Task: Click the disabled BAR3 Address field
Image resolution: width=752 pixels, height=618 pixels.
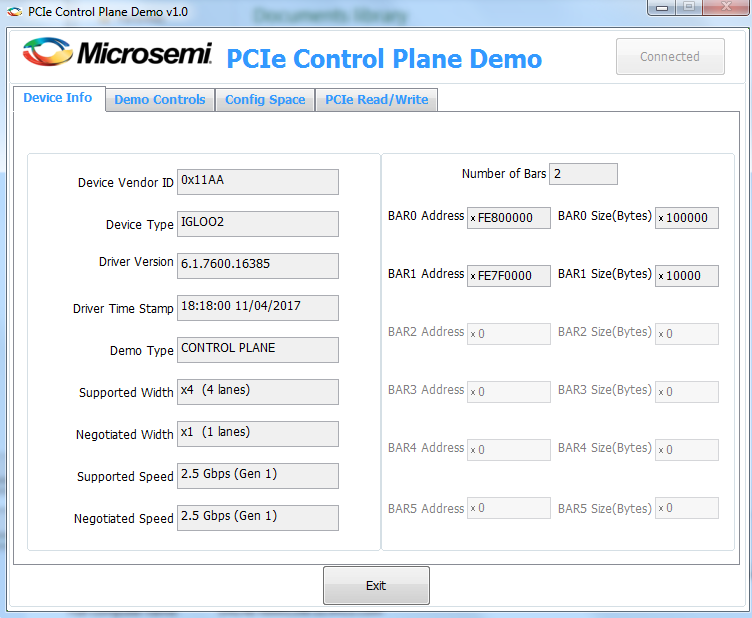Action: [x=509, y=392]
